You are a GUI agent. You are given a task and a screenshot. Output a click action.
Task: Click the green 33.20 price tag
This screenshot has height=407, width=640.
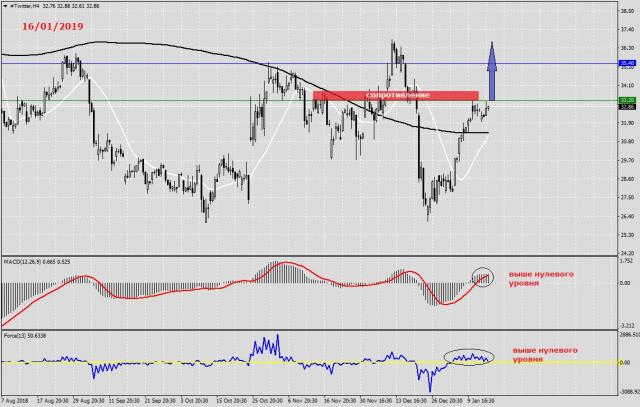(x=627, y=100)
